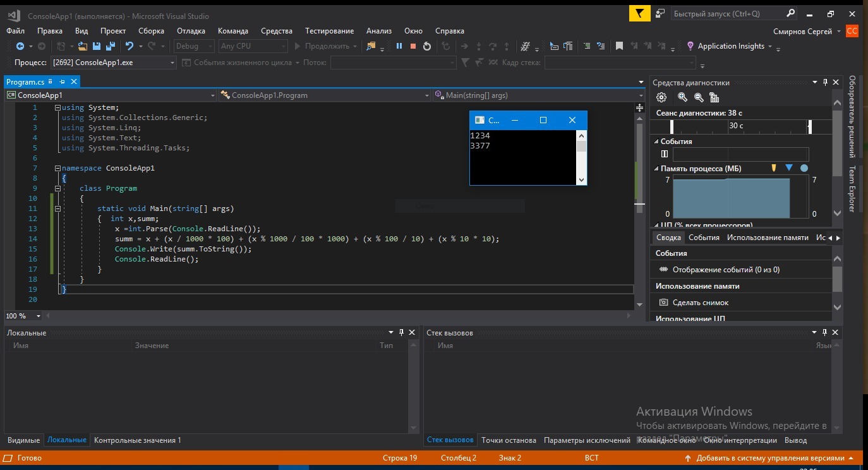Screen dimensions: 868x470
Task: Switch to the Точки останова tab
Action: click(508, 440)
